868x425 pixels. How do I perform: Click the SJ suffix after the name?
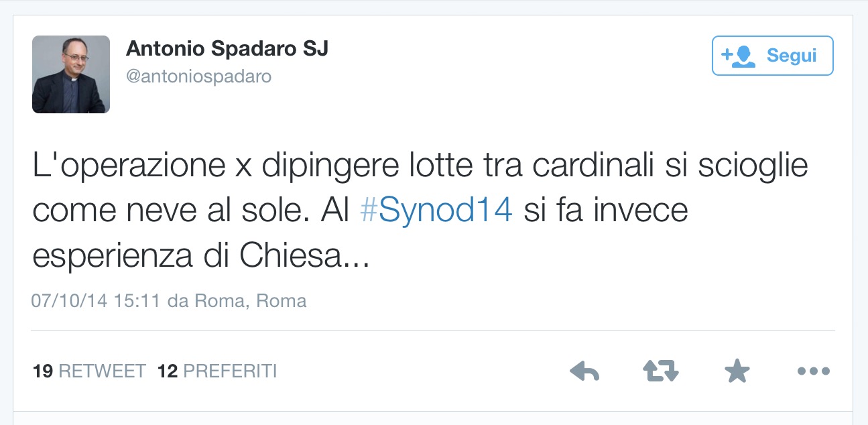316,49
